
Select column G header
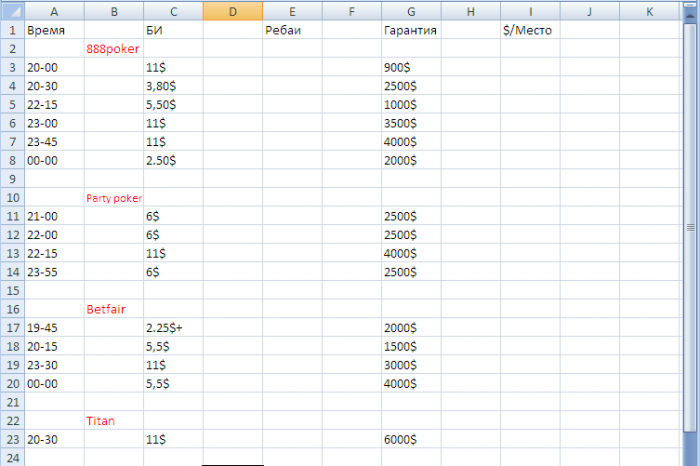pyautogui.click(x=411, y=11)
